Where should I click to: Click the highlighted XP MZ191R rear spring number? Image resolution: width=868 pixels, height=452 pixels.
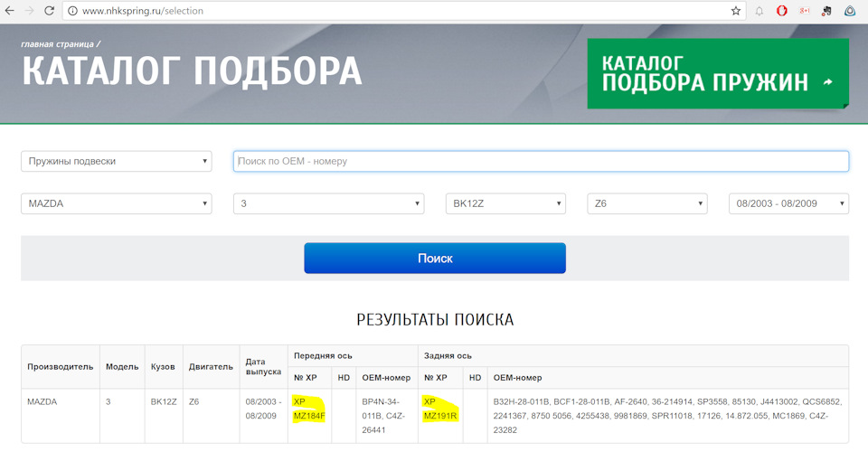tap(440, 409)
